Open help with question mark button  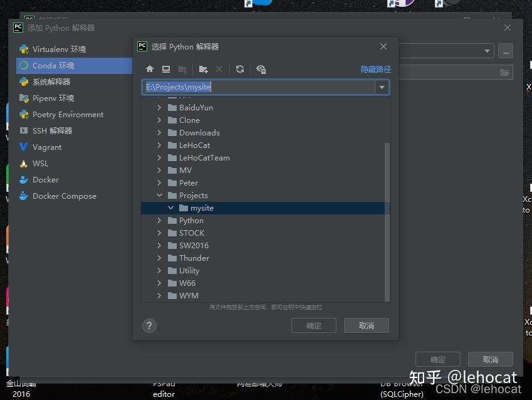149,325
